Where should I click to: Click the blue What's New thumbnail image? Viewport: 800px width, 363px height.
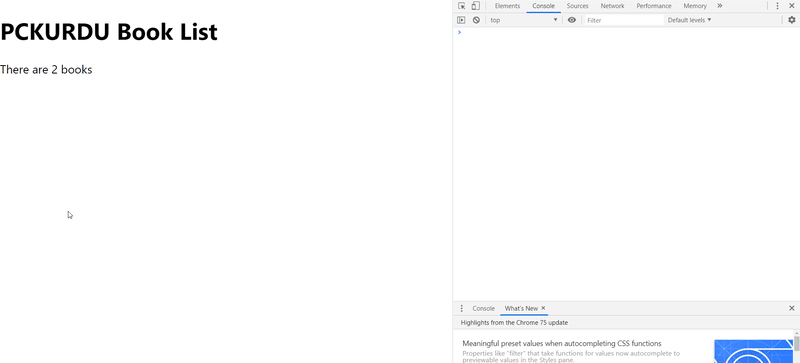[x=754, y=351]
